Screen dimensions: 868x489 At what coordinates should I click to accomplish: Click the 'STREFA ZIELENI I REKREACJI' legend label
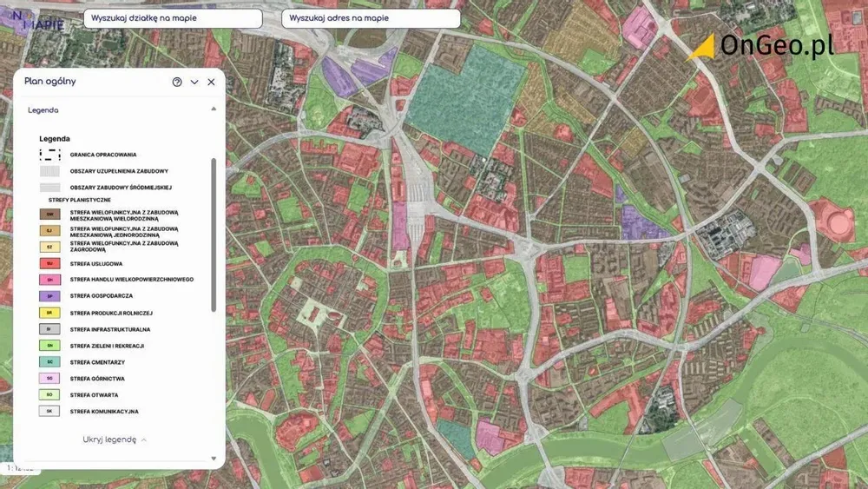coord(107,346)
